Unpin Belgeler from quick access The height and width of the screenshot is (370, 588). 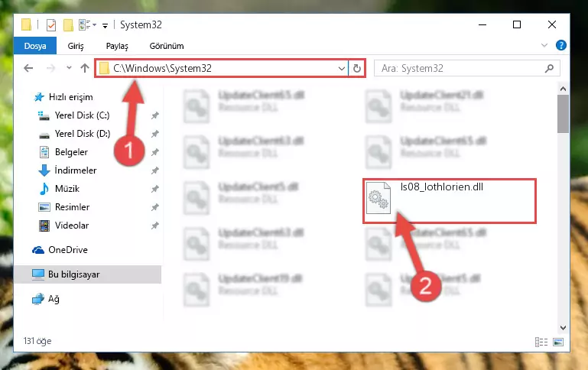pos(154,152)
